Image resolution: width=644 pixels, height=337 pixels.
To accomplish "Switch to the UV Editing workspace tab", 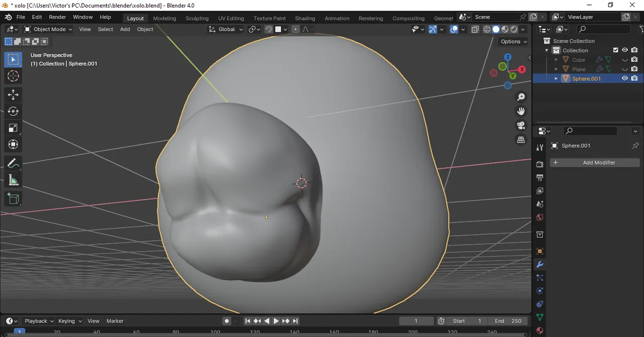I will coord(231,18).
